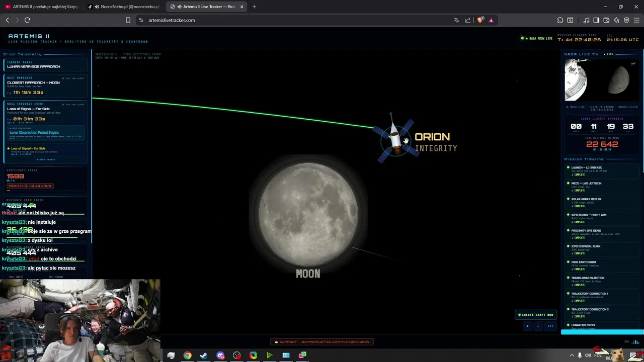Open the browser hamburger menu
This screenshot has width=644, height=362.
pos(636,20)
